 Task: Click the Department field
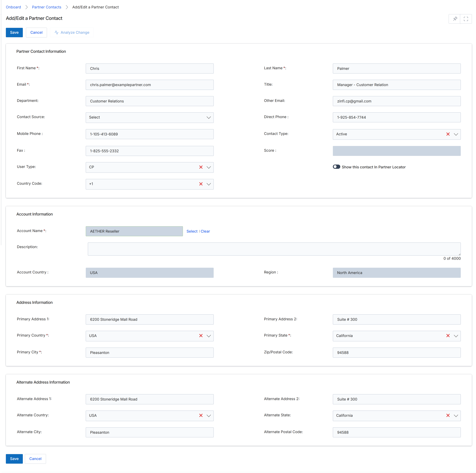point(150,101)
